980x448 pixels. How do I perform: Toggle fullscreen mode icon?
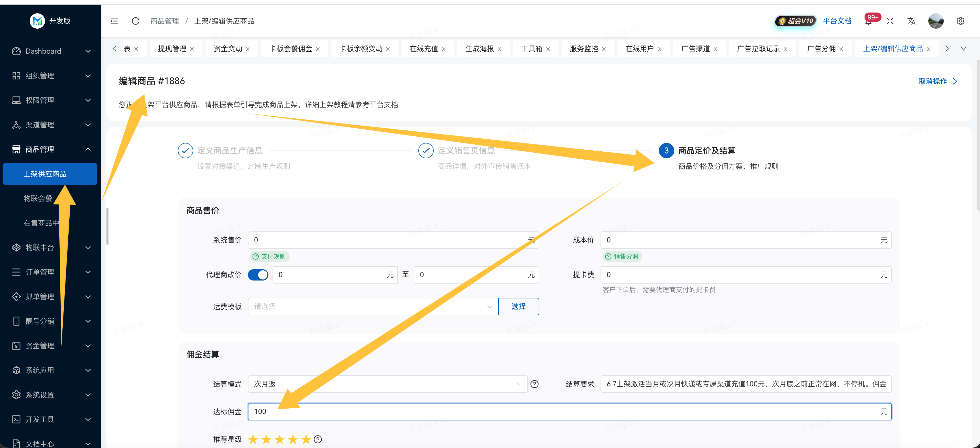[889, 21]
